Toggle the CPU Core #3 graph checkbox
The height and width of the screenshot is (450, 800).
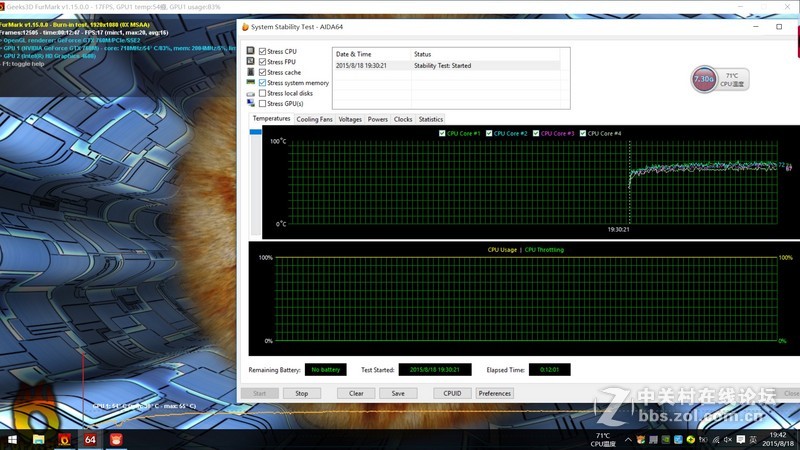tap(536, 133)
